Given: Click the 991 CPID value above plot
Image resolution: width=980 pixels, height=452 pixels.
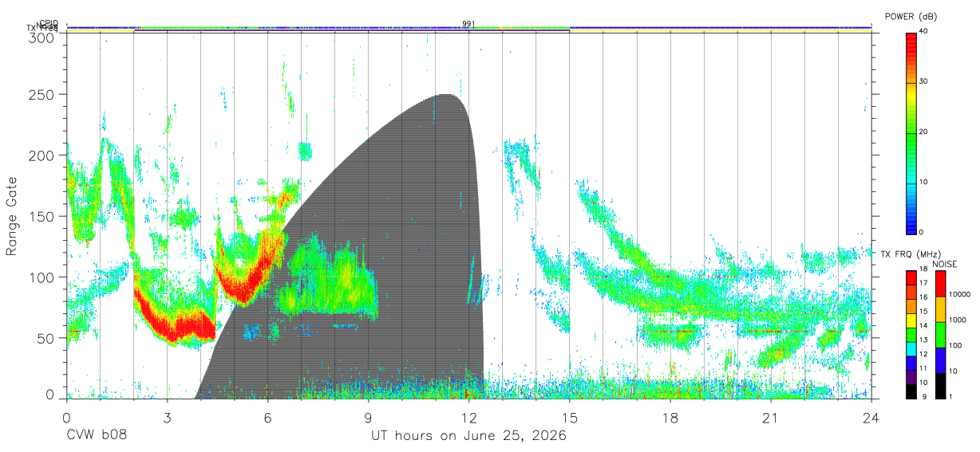Looking at the screenshot, I should (x=469, y=24).
